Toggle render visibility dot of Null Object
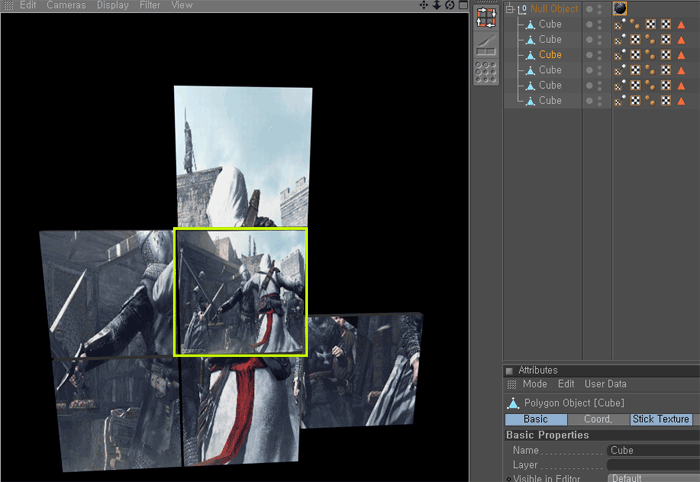 pos(600,12)
